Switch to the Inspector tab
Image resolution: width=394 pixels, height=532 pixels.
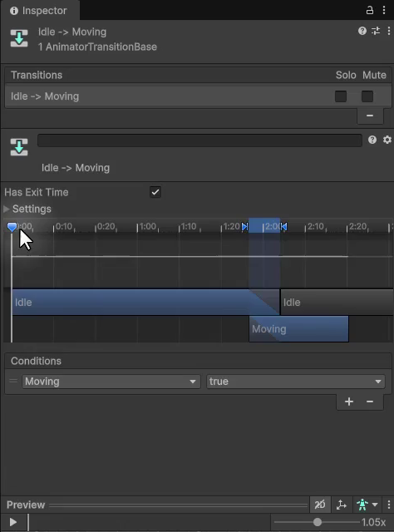39,11
